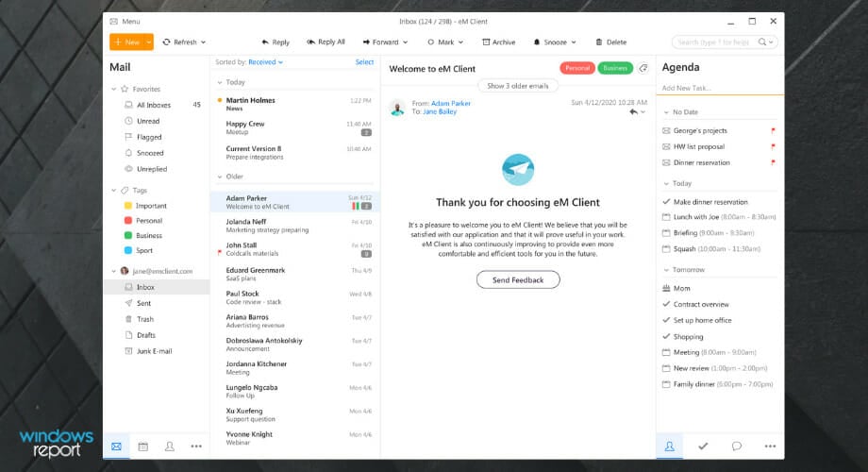Switch to Calendar view icon
This screenshot has width=868, height=472.
142,446
